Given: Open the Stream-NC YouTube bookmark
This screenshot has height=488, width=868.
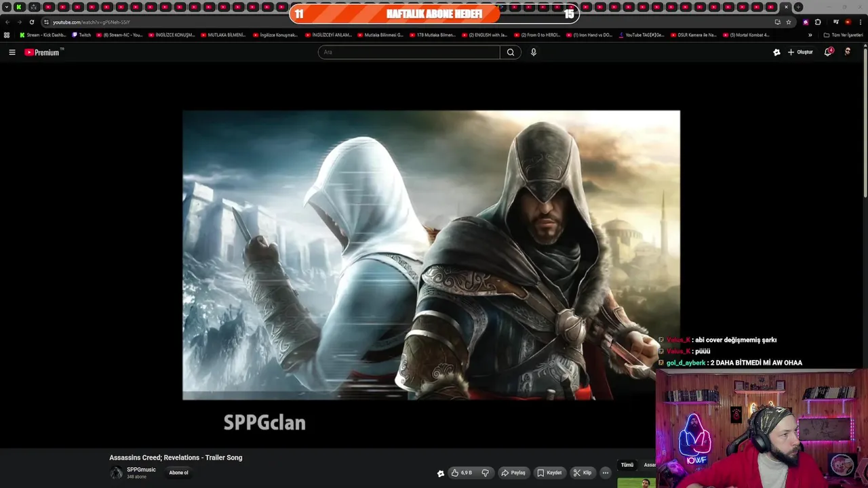Looking at the screenshot, I should [x=119, y=35].
